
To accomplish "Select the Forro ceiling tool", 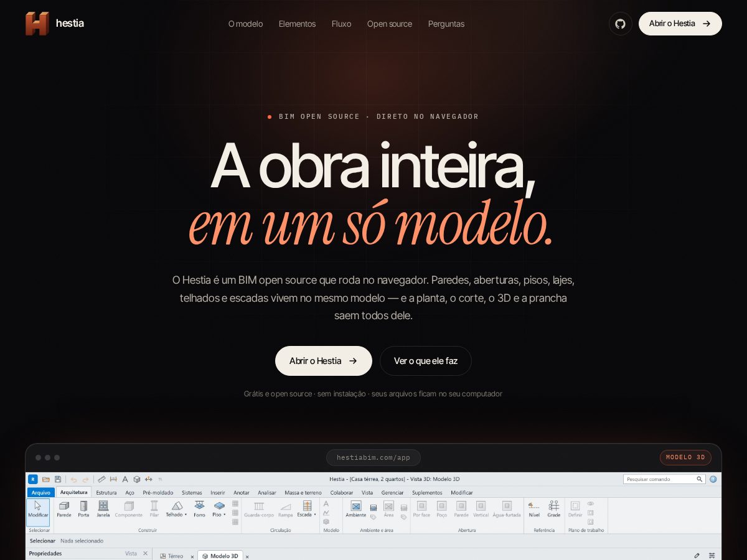I will pyautogui.click(x=199, y=510).
